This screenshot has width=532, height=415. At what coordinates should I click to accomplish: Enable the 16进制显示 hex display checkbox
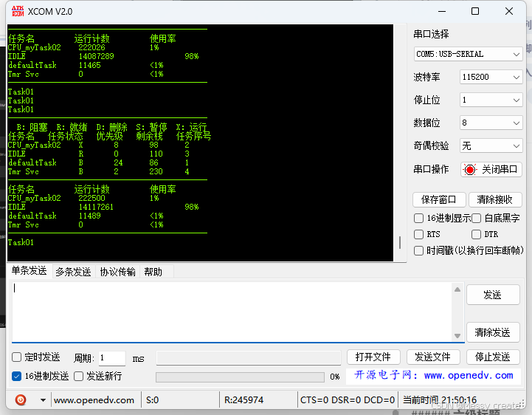coord(418,218)
